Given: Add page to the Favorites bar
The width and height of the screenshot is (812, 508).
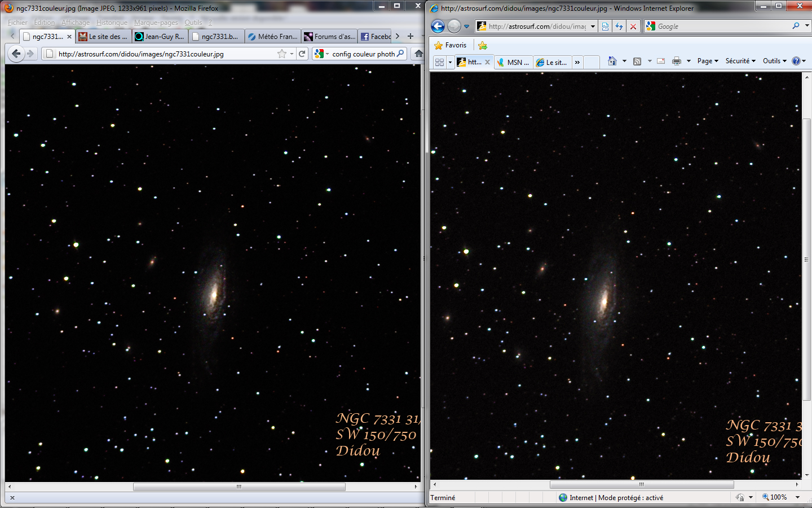Looking at the screenshot, I should (482, 45).
